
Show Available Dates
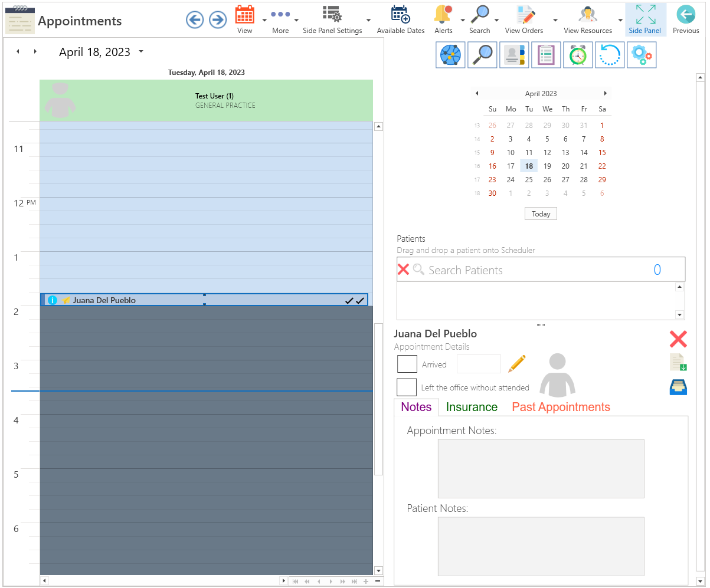[401, 19]
